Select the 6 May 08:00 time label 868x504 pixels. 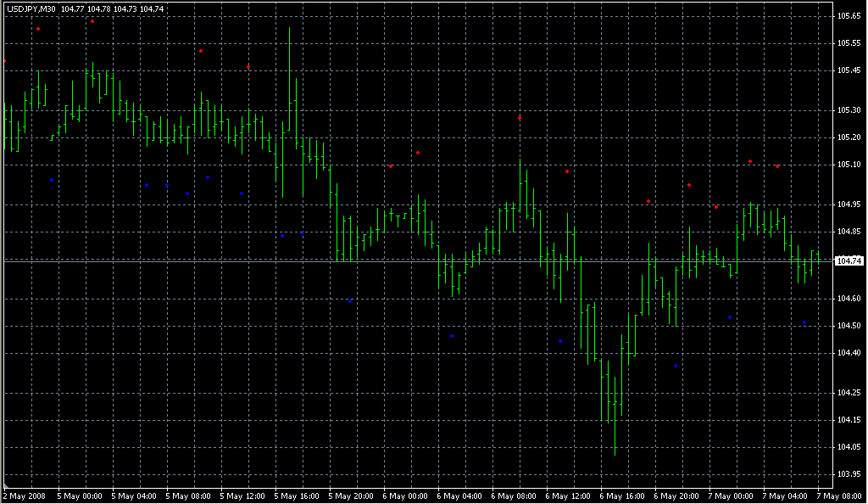[x=514, y=496]
